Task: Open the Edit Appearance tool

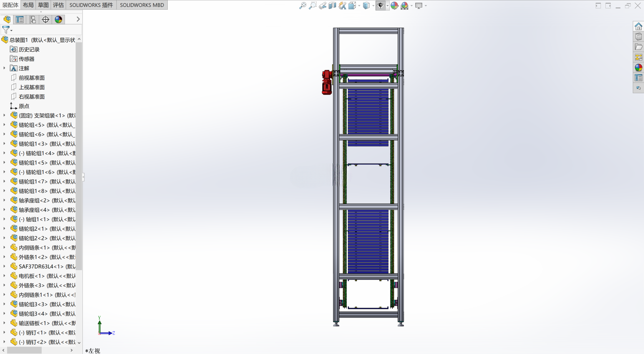Action: pyautogui.click(x=394, y=5)
